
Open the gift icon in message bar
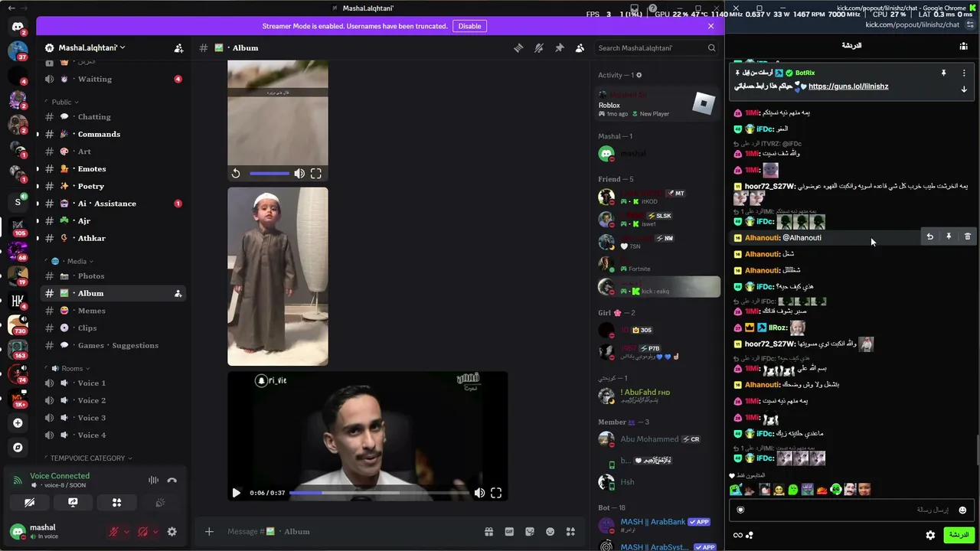coord(488,532)
